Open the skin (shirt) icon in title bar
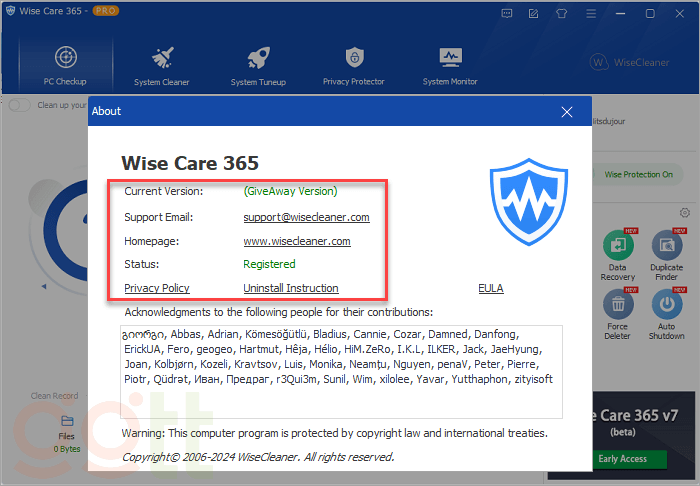This screenshot has height=486, width=700. tap(559, 14)
